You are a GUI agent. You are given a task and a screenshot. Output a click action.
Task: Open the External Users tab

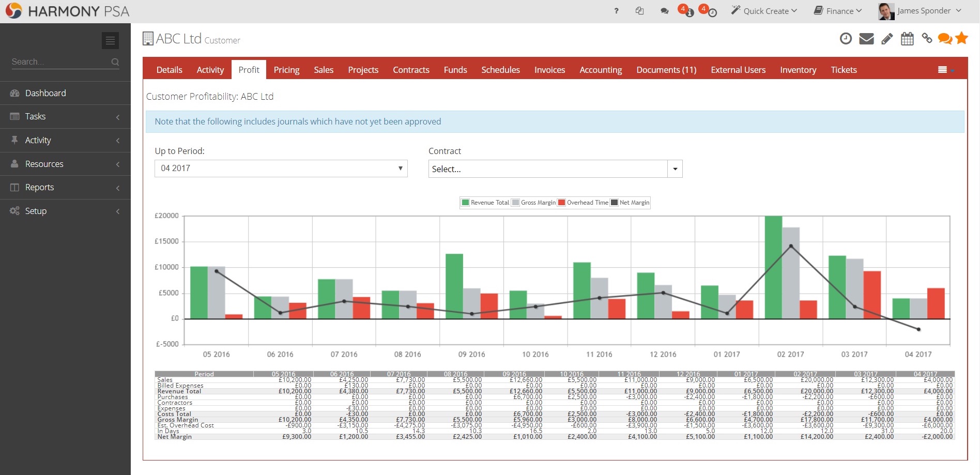tap(738, 70)
